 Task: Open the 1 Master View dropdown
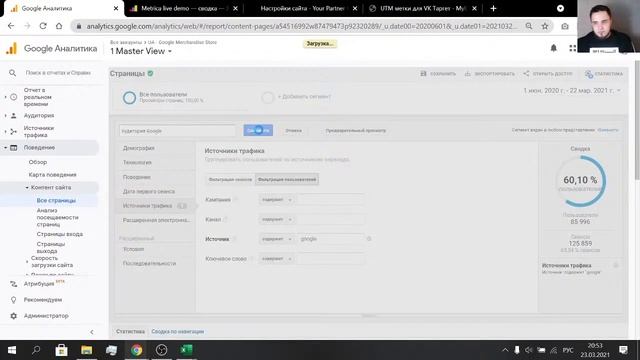pyautogui.click(x=141, y=51)
